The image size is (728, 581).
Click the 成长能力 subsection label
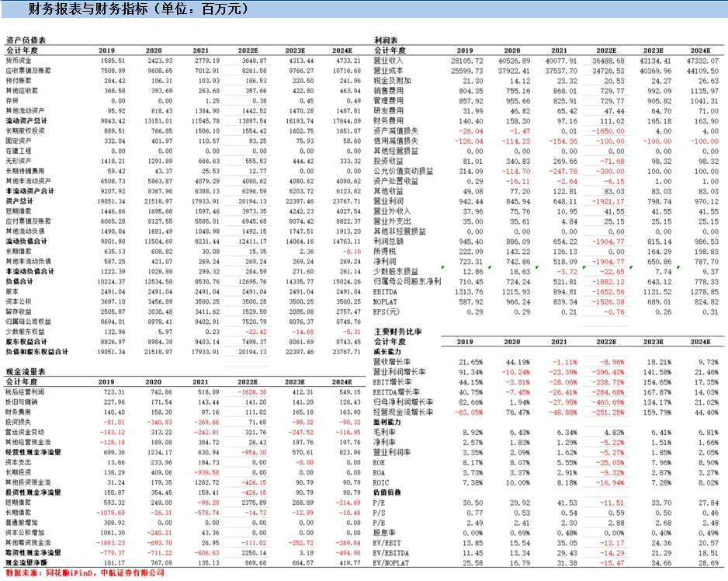tap(387, 352)
